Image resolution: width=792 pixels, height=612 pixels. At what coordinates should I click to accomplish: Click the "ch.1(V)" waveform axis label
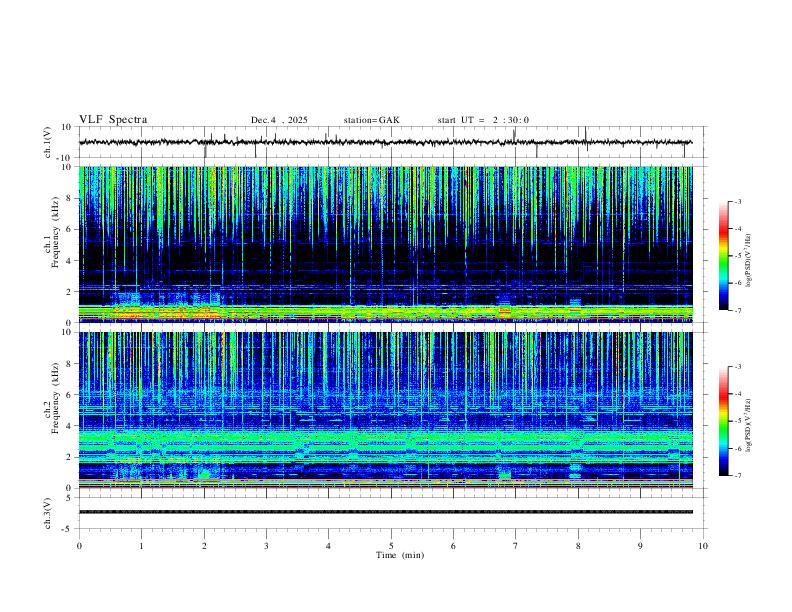tap(48, 142)
